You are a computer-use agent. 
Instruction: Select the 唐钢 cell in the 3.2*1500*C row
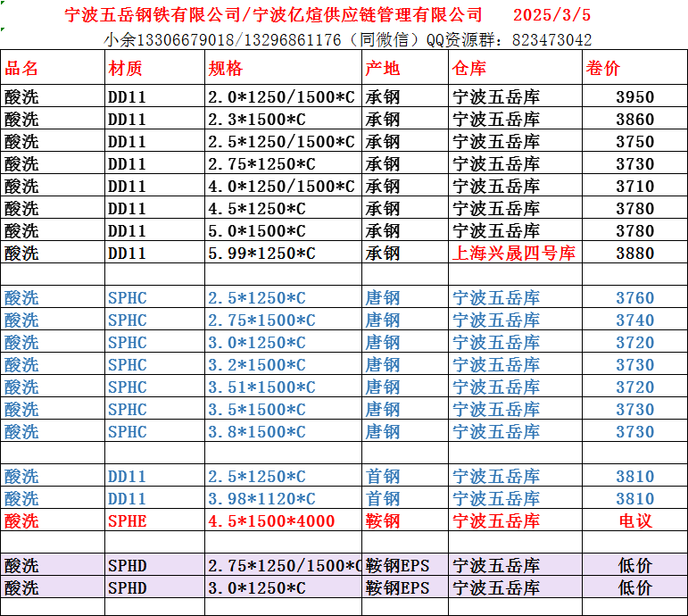(405, 364)
